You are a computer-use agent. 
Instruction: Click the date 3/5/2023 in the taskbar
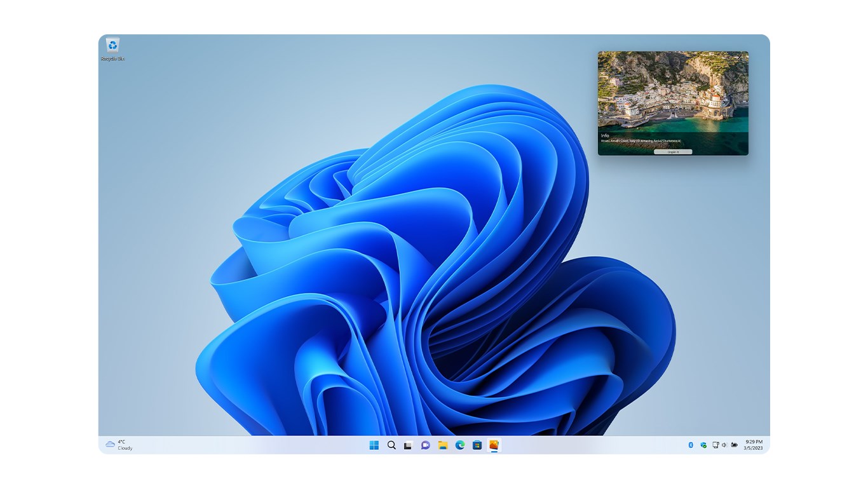coord(754,448)
